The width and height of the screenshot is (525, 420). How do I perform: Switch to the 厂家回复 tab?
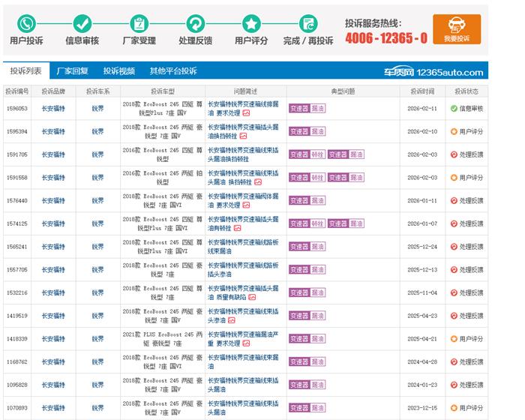click(x=73, y=71)
